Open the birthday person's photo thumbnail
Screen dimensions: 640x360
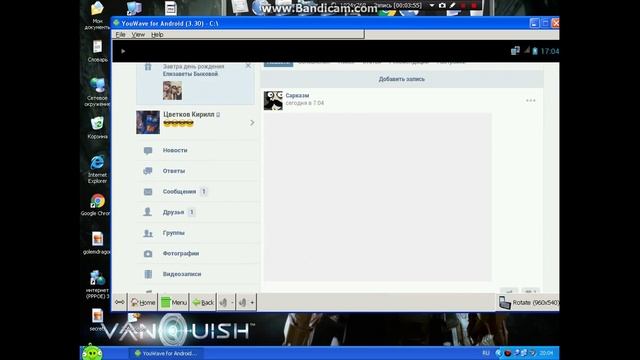(172, 90)
